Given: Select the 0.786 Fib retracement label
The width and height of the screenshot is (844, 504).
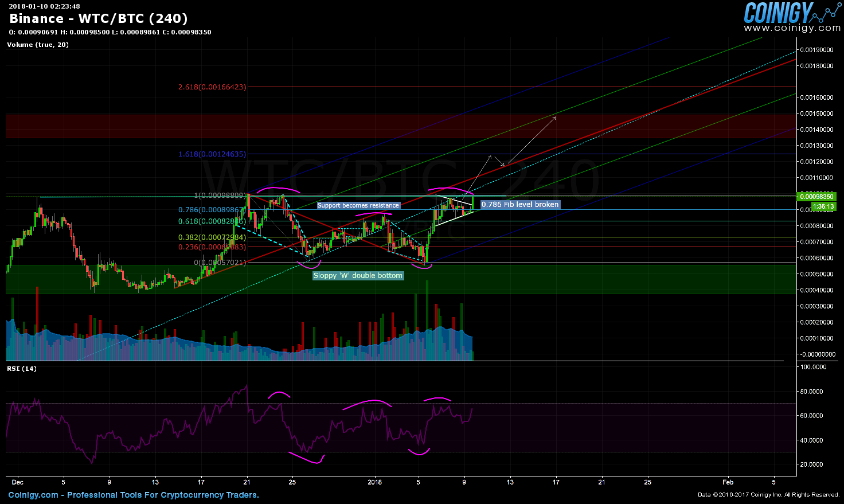Looking at the screenshot, I should [212, 210].
